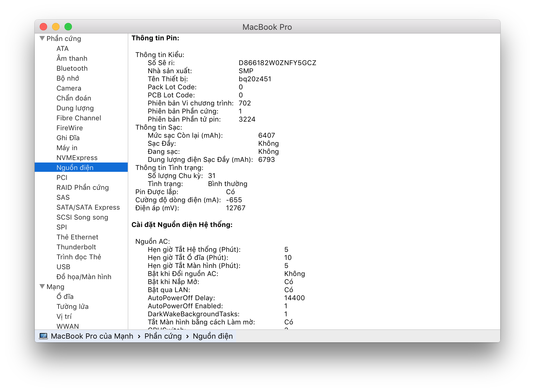Select Máy in in the sidebar
The height and width of the screenshot is (392, 535).
[x=67, y=148]
